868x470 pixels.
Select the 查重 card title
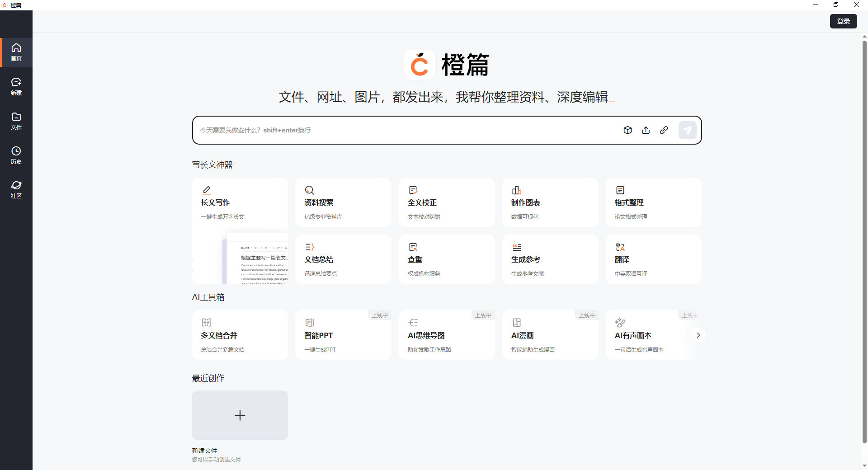click(x=415, y=259)
